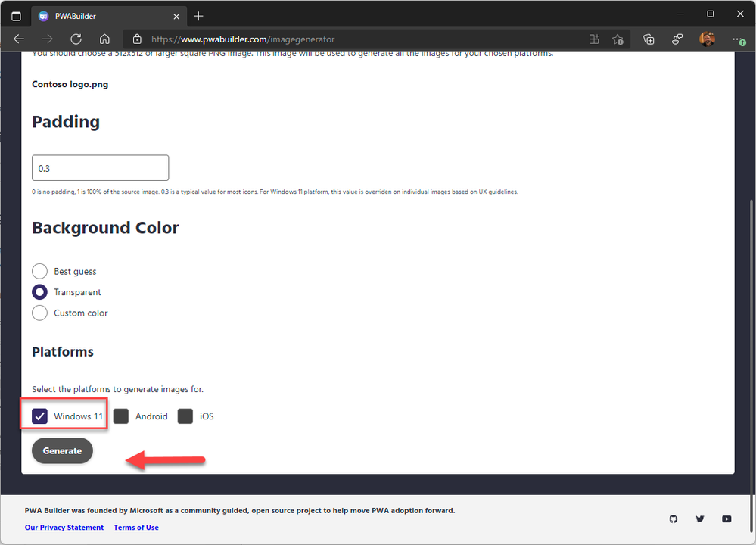Open the app available install icon
Viewport: 756px width, 545px height.
[594, 39]
